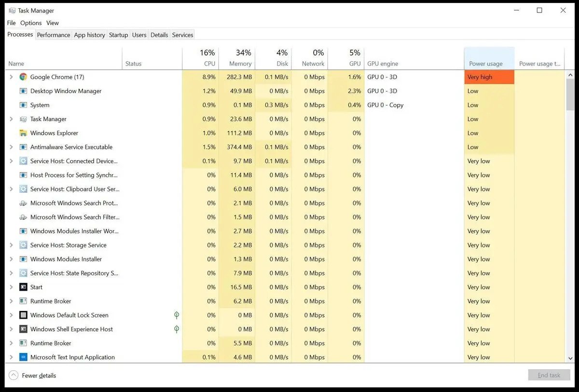Expand the Google Chrome process group
This screenshot has height=392, width=579.
(x=12, y=77)
